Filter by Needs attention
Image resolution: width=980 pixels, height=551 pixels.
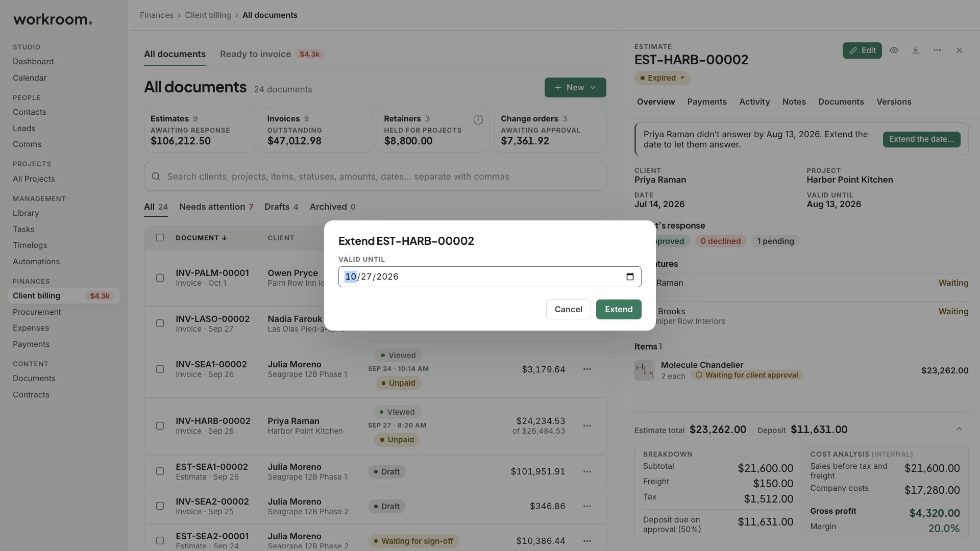(216, 207)
